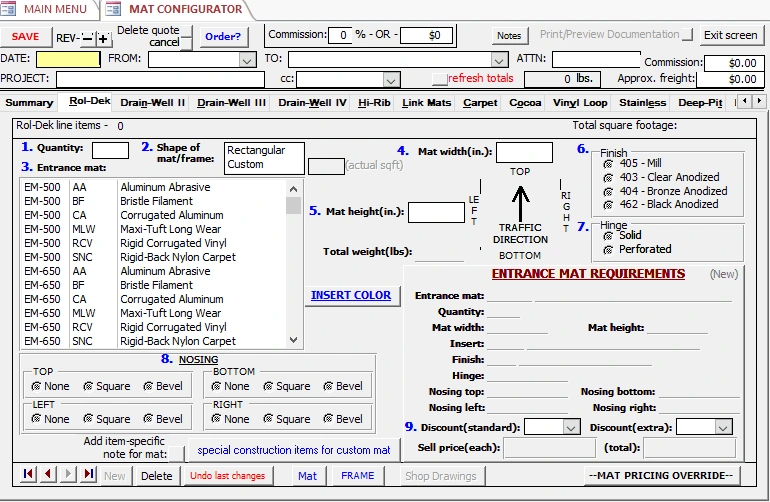770x502 pixels.
Task: Set RIGHT nosing to Square
Action: 268,419
